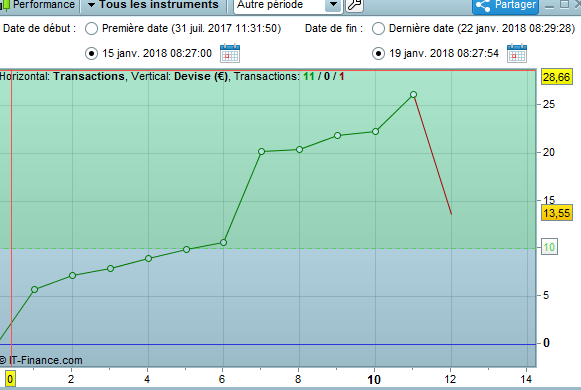581x390 pixels.
Task: Select data point at transaction 10
Action: 375,131
